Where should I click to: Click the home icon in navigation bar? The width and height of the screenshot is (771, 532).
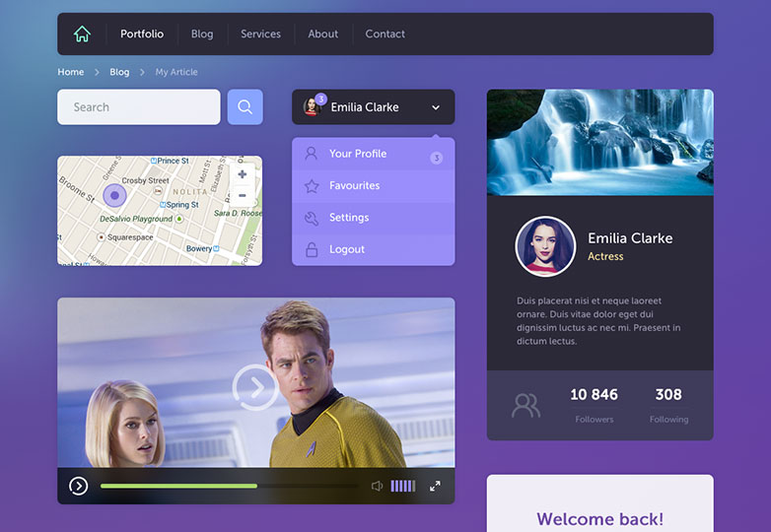(x=82, y=33)
